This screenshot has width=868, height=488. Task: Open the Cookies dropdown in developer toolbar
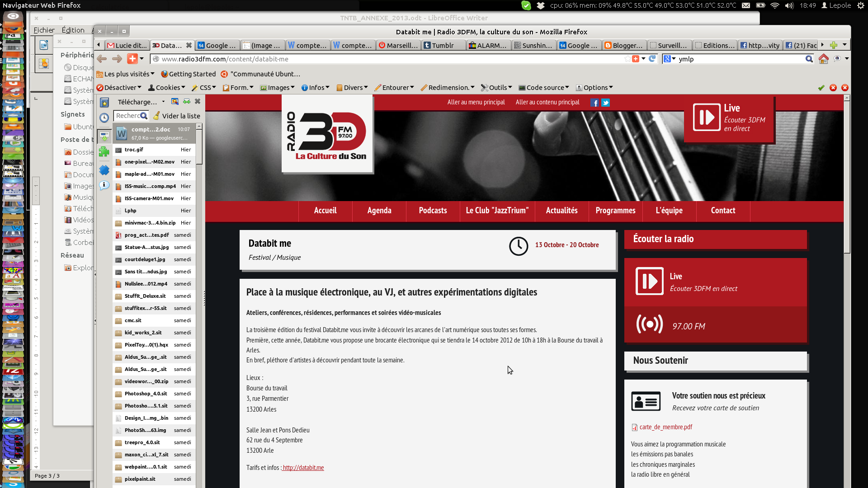click(x=167, y=88)
